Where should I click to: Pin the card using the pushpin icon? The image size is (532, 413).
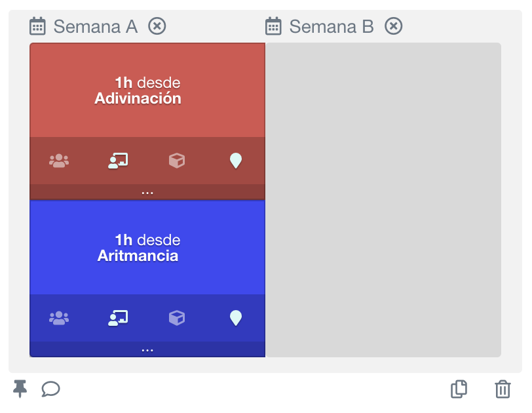point(20,389)
